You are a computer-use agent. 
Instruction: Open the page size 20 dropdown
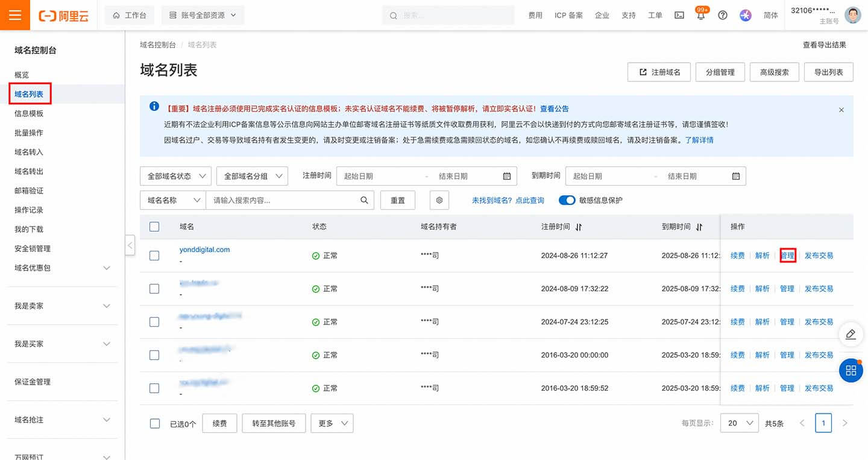tap(739, 423)
